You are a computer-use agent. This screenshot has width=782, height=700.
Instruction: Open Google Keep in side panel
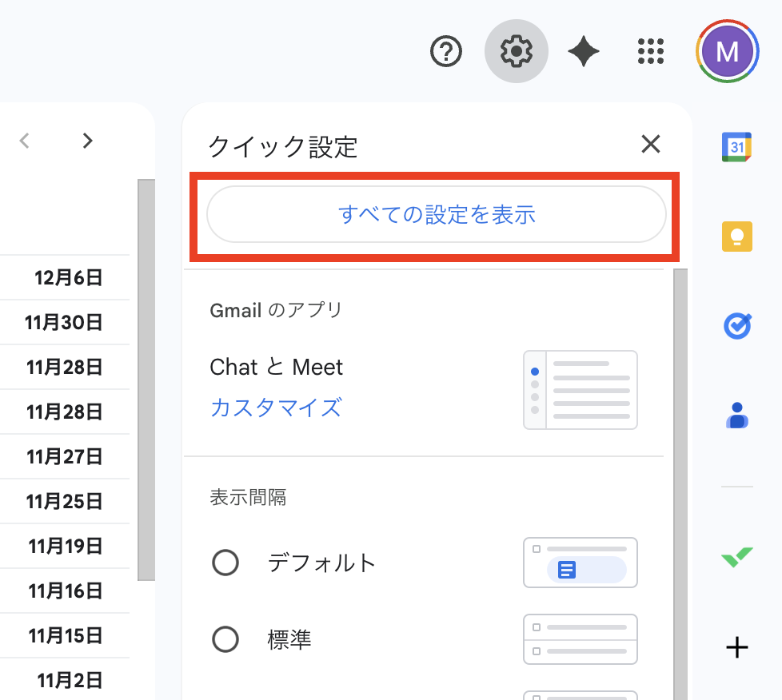736,237
